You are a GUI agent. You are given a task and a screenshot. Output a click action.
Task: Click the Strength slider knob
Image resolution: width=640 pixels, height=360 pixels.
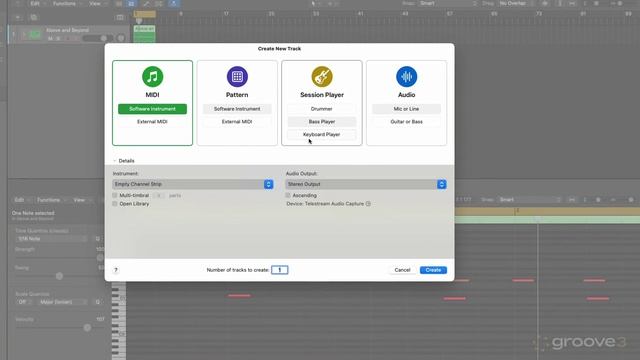pos(100,258)
